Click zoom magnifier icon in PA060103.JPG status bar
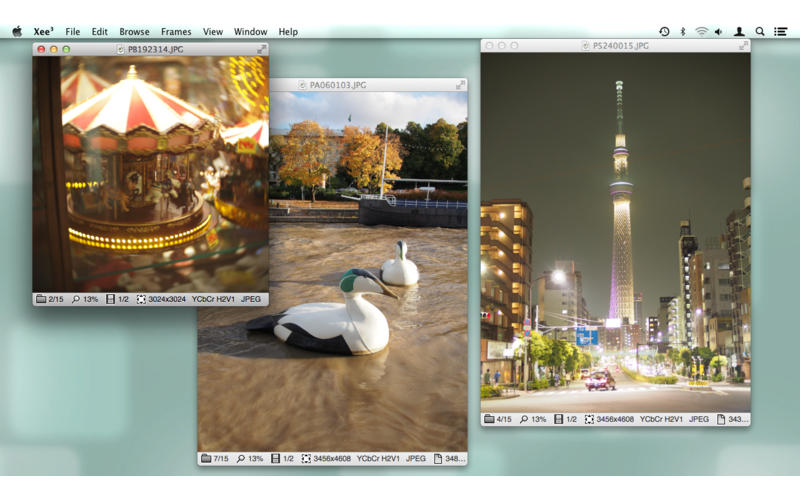Image resolution: width=800 pixels, height=500 pixels. point(241,459)
